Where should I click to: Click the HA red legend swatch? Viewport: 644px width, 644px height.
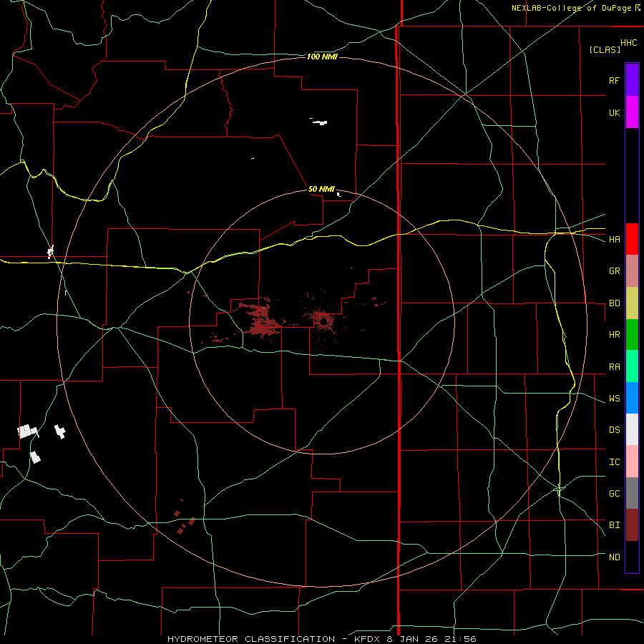pos(632,239)
